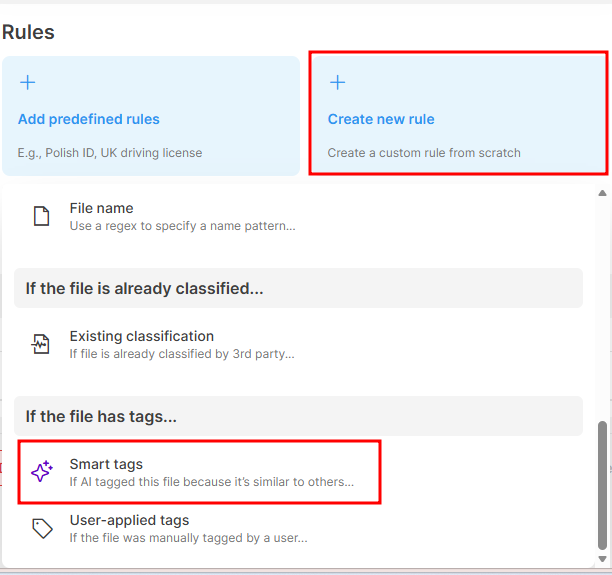Choose the User-applied tags option label
612x575 pixels.
click(129, 520)
